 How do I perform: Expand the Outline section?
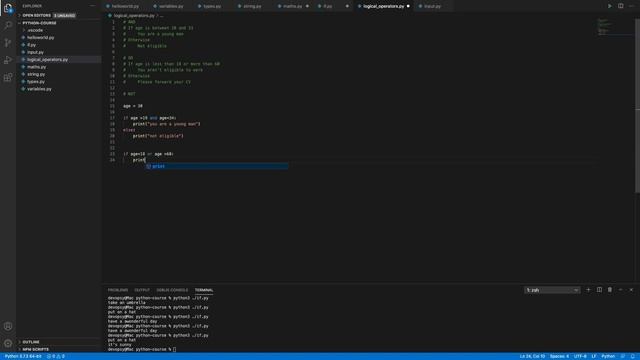(31, 342)
